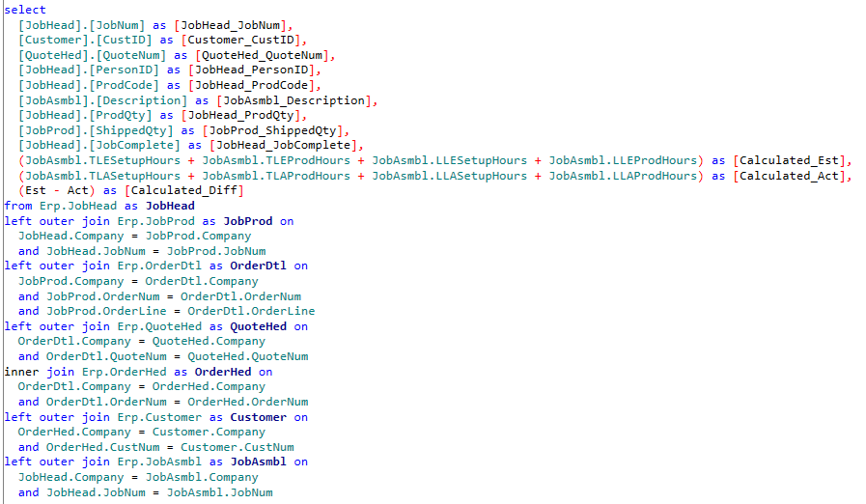
Task: Click the [Calculated_Act] alias
Action: coord(789,176)
